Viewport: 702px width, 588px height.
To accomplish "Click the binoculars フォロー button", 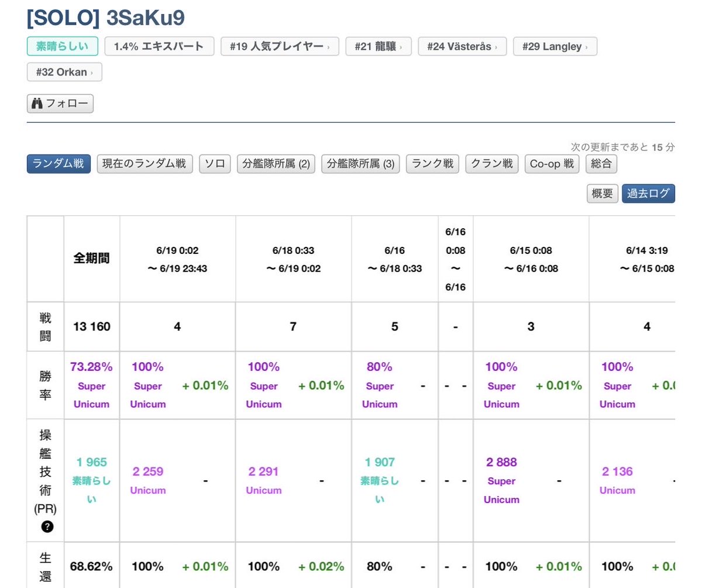I will coord(60,104).
